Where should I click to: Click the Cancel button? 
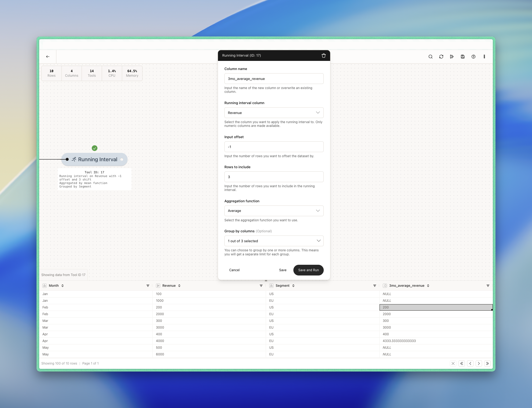(x=234, y=270)
